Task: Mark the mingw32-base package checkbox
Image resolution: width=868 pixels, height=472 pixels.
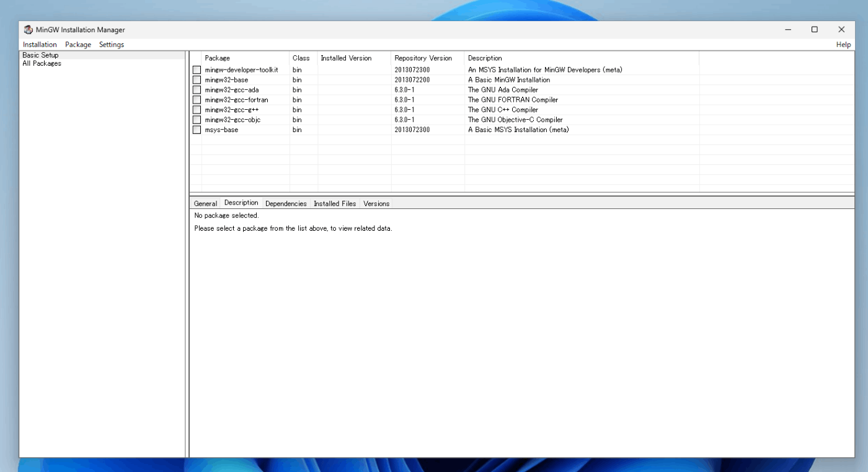Action: pyautogui.click(x=197, y=80)
